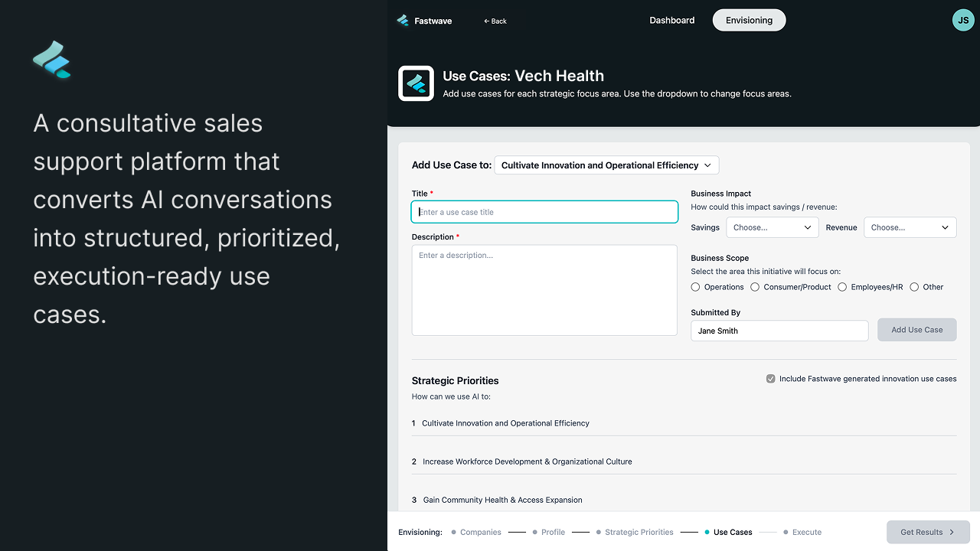Go to the Profile step
The width and height of the screenshot is (980, 551).
(x=549, y=532)
